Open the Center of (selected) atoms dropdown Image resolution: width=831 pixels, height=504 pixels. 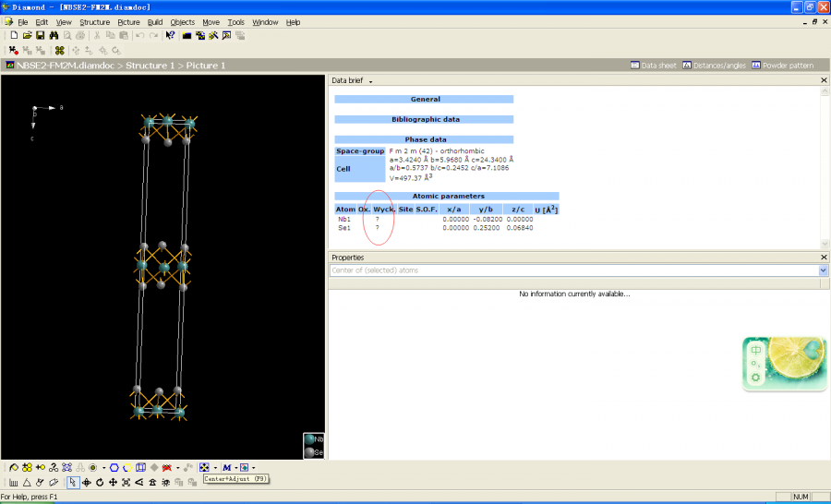[823, 270]
